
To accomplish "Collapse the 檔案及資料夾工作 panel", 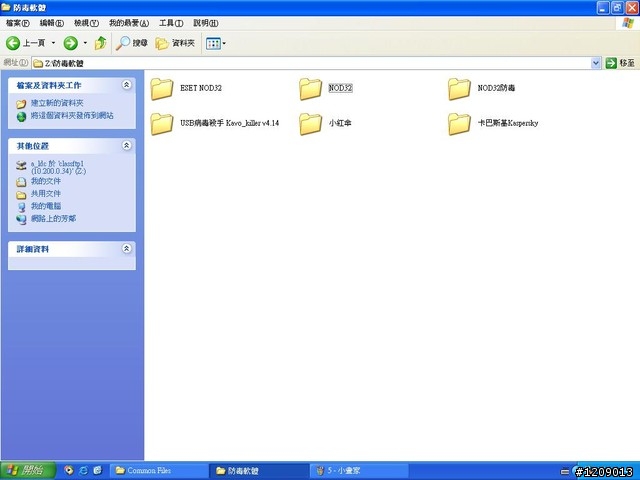I will 127,85.
